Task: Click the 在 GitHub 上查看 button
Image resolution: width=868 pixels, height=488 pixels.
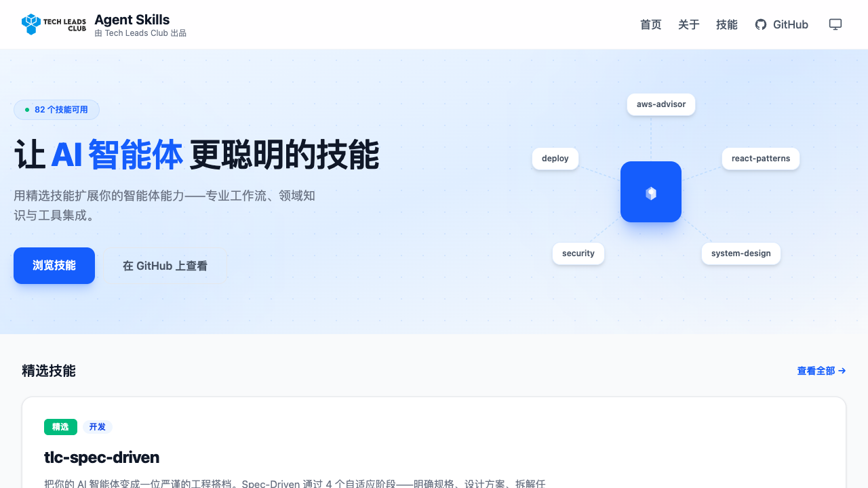Action: coord(165,266)
